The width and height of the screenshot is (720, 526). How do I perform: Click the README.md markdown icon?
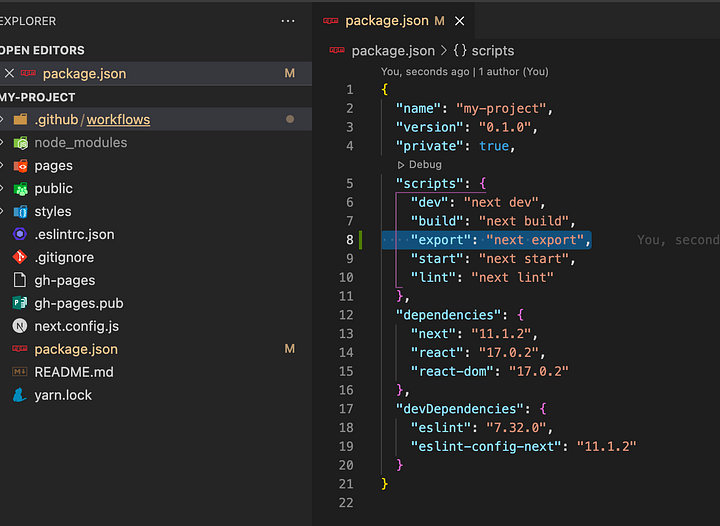[20, 372]
